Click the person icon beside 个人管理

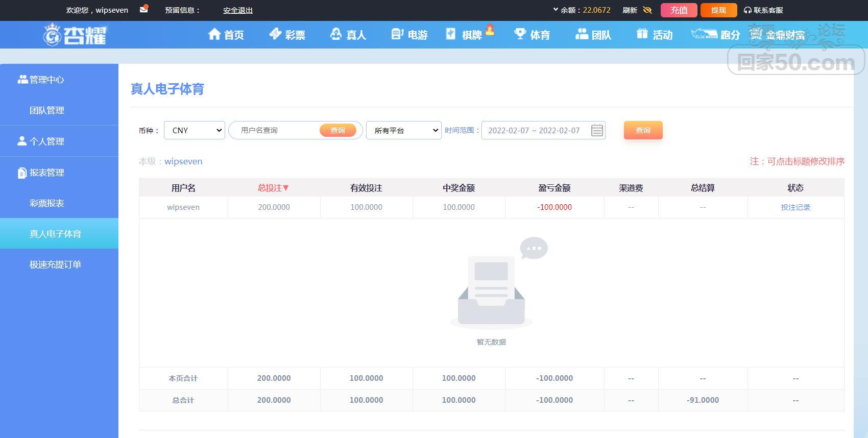pos(22,141)
